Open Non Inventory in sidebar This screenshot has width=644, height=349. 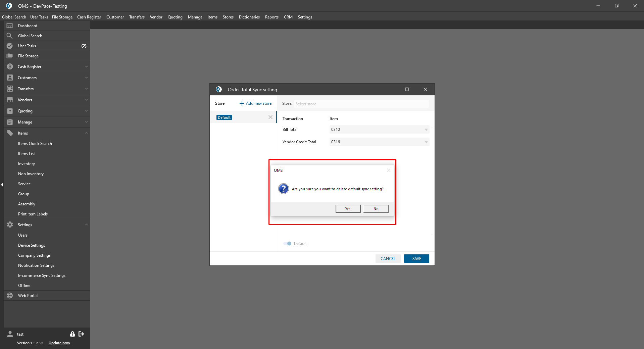click(x=31, y=174)
